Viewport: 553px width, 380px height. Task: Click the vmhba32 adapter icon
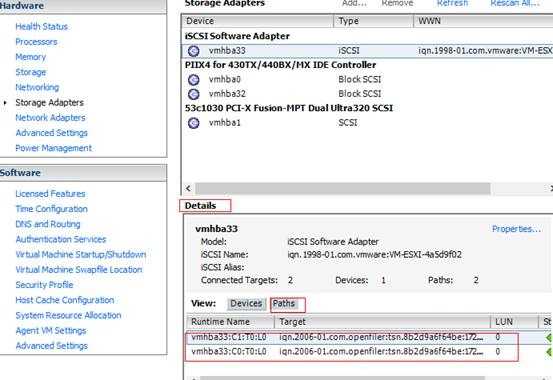coord(193,94)
